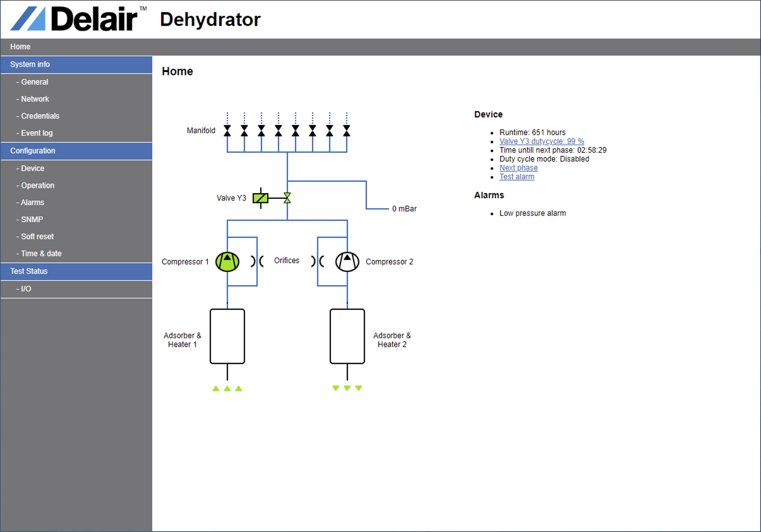Image resolution: width=761 pixels, height=532 pixels.
Task: Click the Delair logo
Action: pos(78,19)
